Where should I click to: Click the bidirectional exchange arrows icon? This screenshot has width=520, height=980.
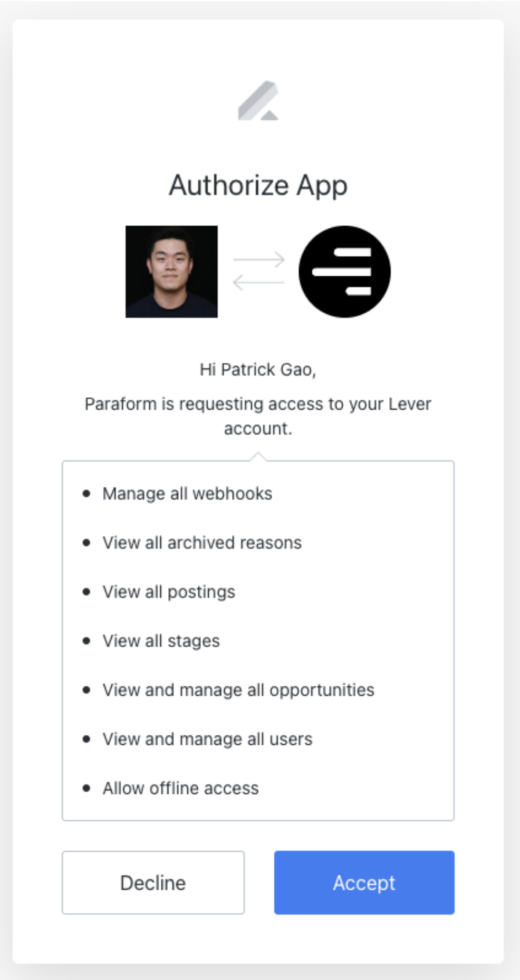click(x=258, y=270)
